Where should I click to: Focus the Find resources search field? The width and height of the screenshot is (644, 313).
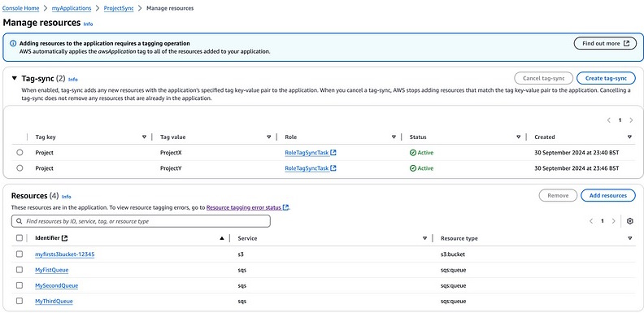[141, 221]
